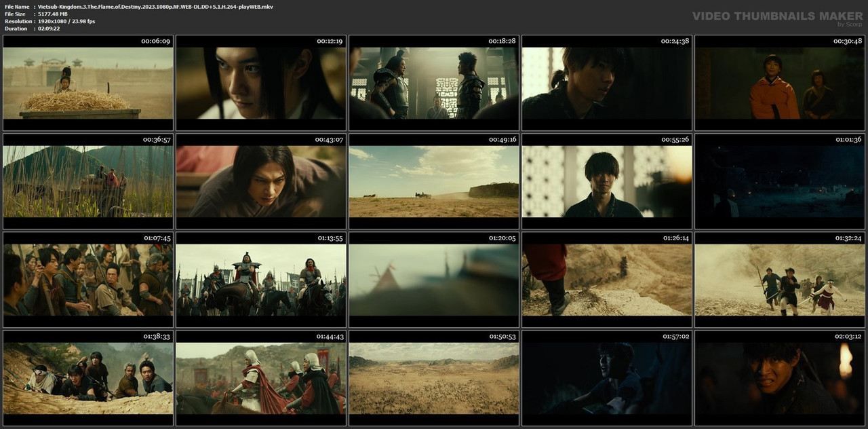Open the thumbnail at 00:43:07
The height and width of the screenshot is (429, 868).
[261, 181]
